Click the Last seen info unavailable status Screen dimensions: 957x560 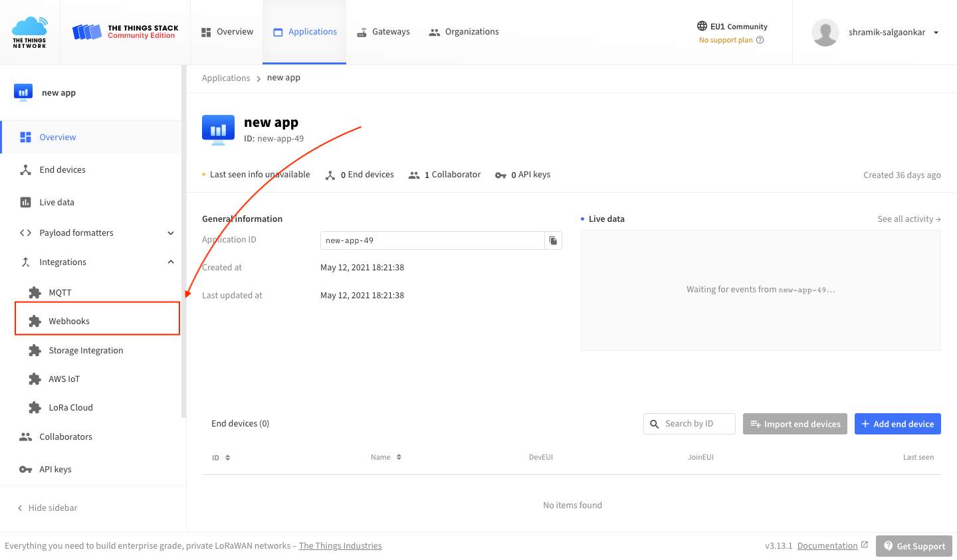coord(256,175)
